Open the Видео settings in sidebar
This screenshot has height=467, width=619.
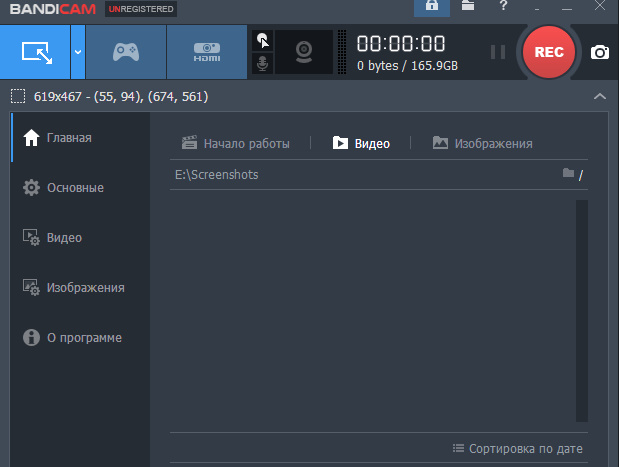(81, 238)
